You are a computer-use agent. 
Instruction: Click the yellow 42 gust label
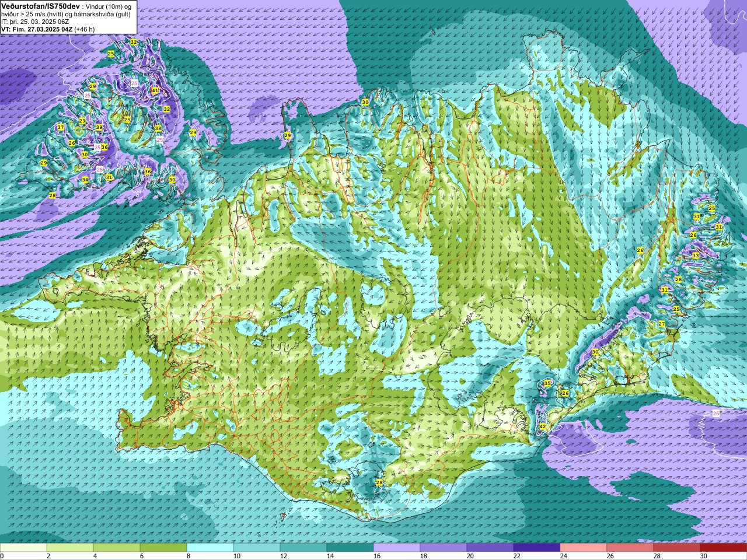tap(543, 426)
